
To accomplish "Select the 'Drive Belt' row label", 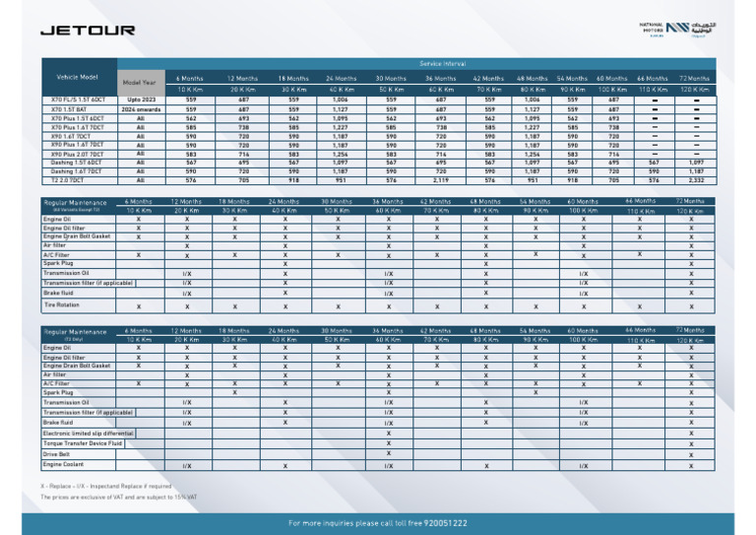I will (57, 454).
